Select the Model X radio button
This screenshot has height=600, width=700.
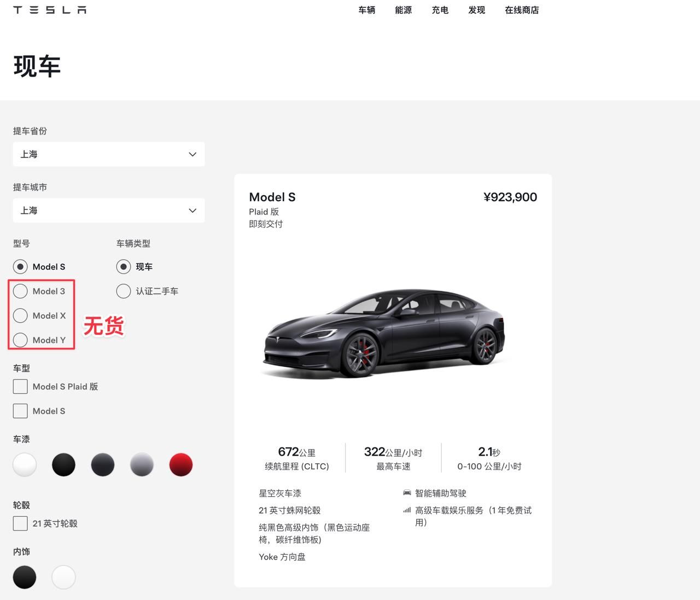coord(20,316)
